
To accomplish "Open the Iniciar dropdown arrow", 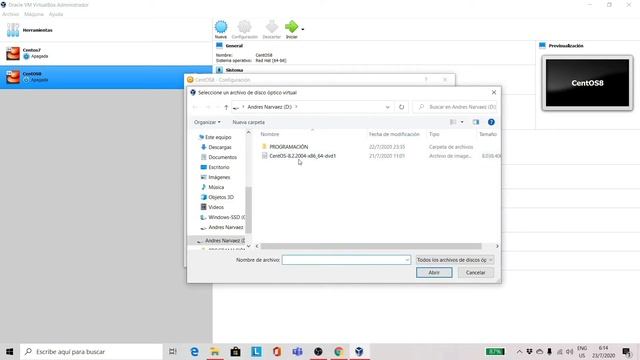I will point(302,29).
